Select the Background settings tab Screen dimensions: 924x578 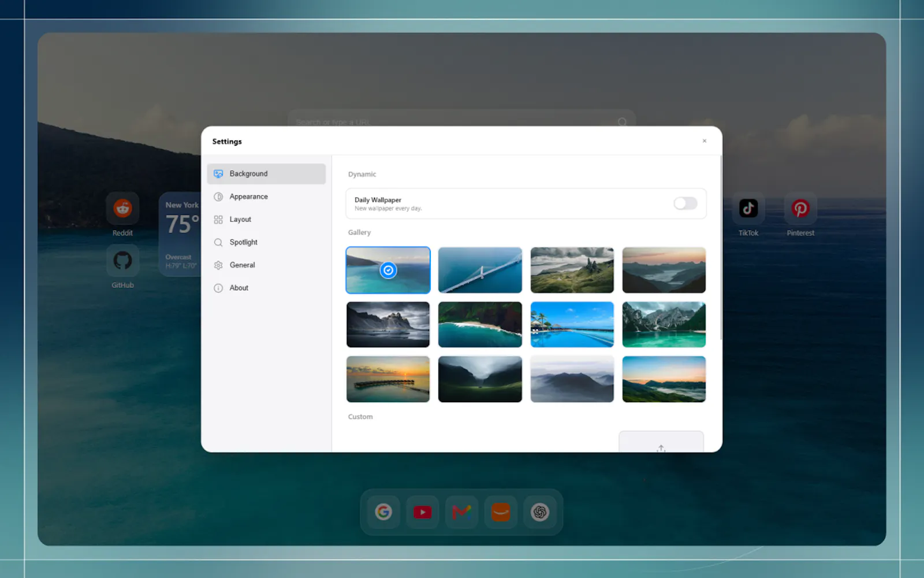click(266, 173)
